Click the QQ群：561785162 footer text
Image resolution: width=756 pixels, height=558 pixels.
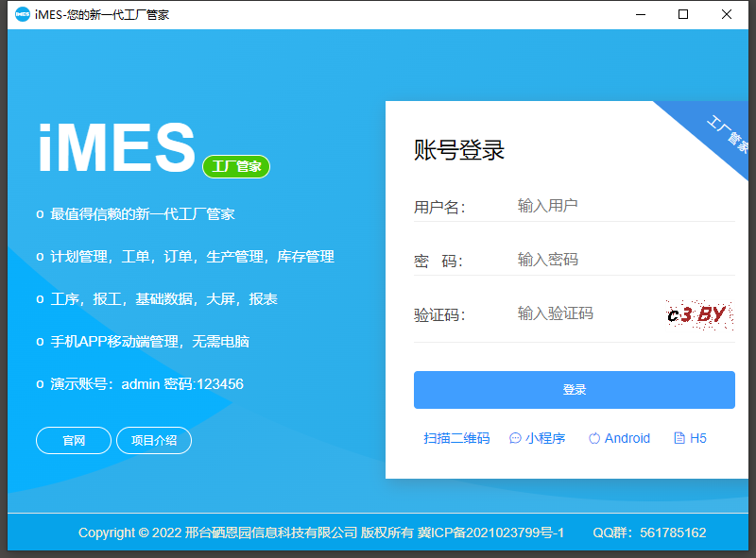pos(649,533)
